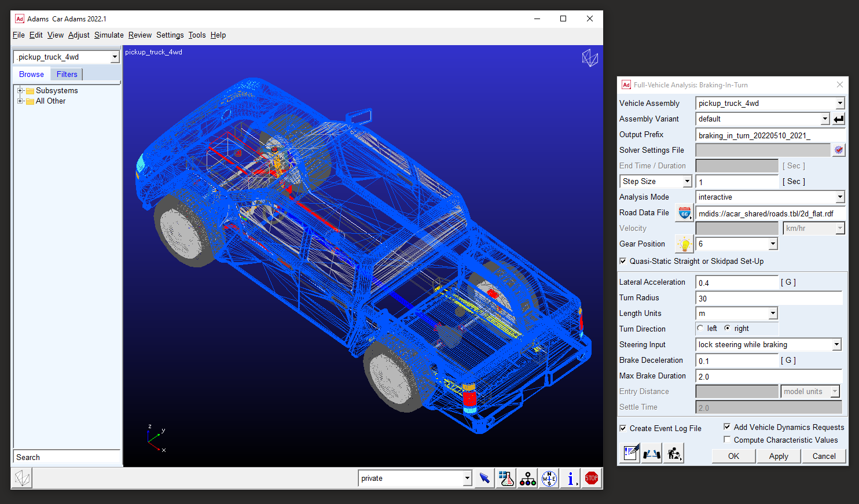Open the Simulate menu

point(109,35)
